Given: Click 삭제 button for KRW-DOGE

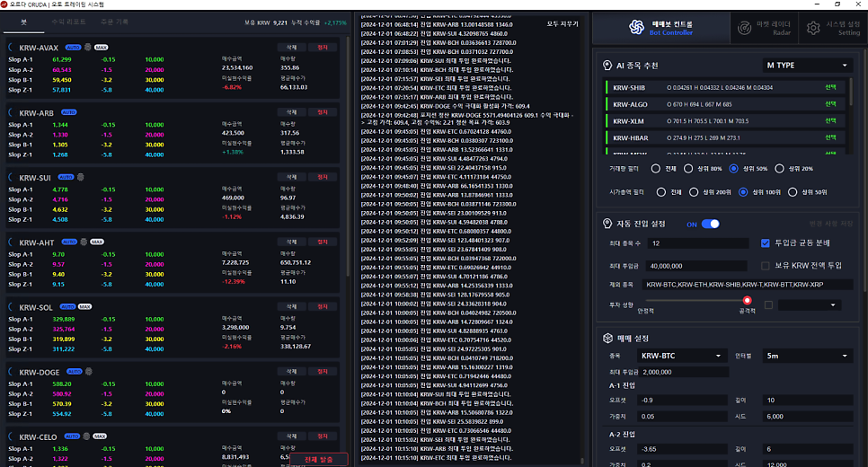Looking at the screenshot, I should pos(292,371).
